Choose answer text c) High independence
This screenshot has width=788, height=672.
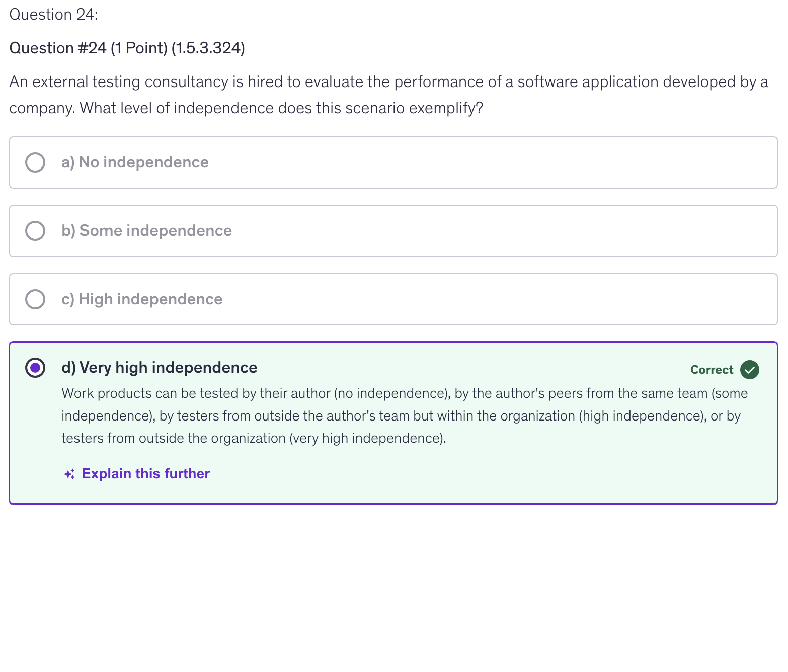[x=142, y=299]
